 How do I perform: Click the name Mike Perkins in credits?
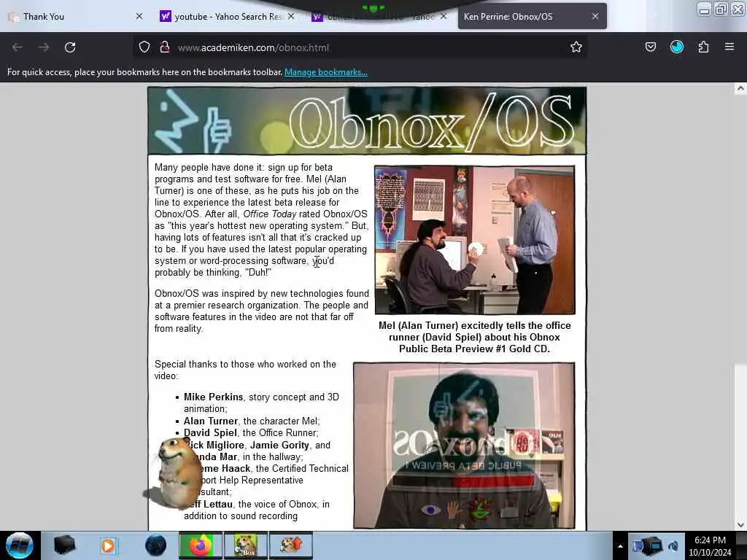pos(214,397)
